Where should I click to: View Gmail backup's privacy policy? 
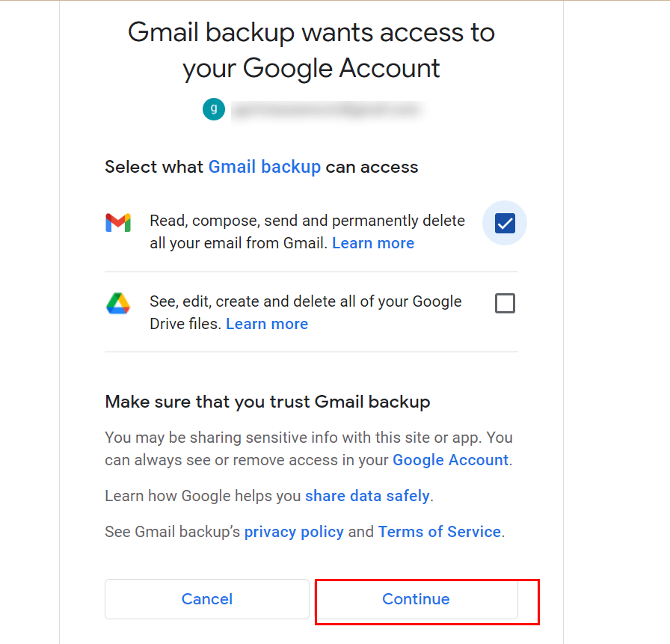click(x=294, y=532)
